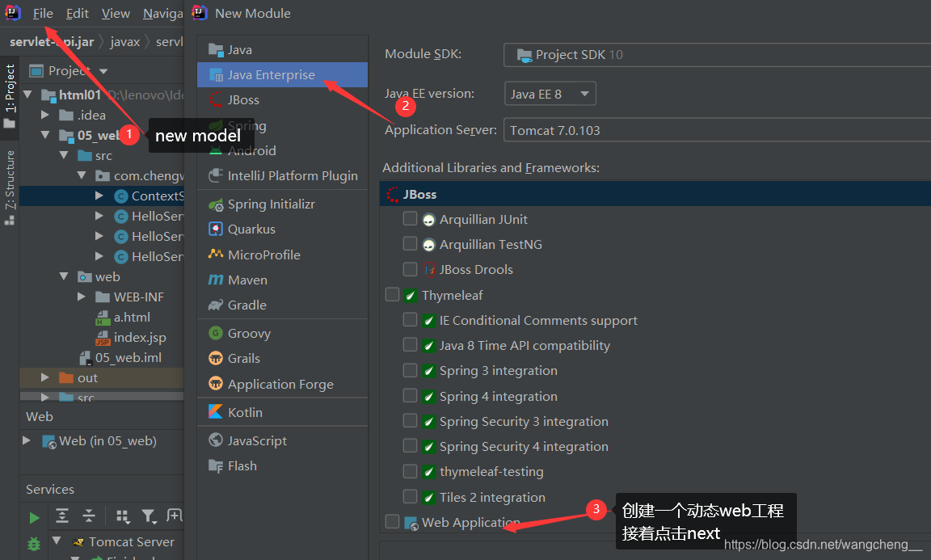Click the Grails module icon
Image resolution: width=931 pixels, height=560 pixels.
click(x=216, y=358)
